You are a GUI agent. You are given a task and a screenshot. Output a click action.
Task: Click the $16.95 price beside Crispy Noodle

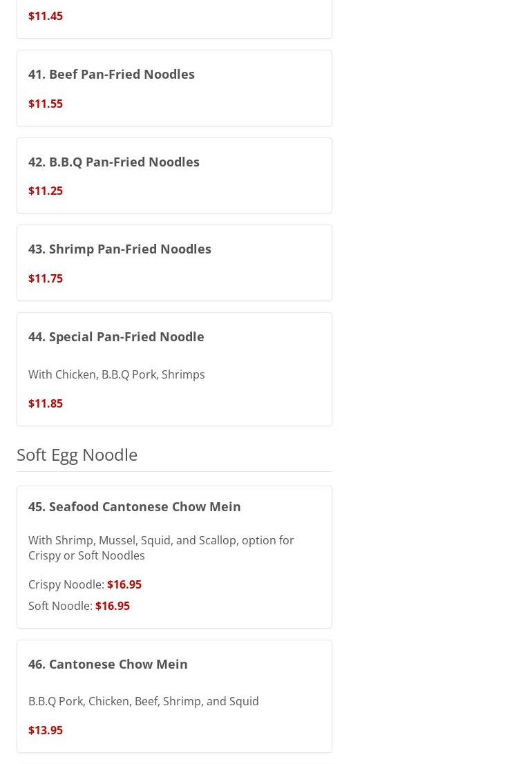coord(124,584)
